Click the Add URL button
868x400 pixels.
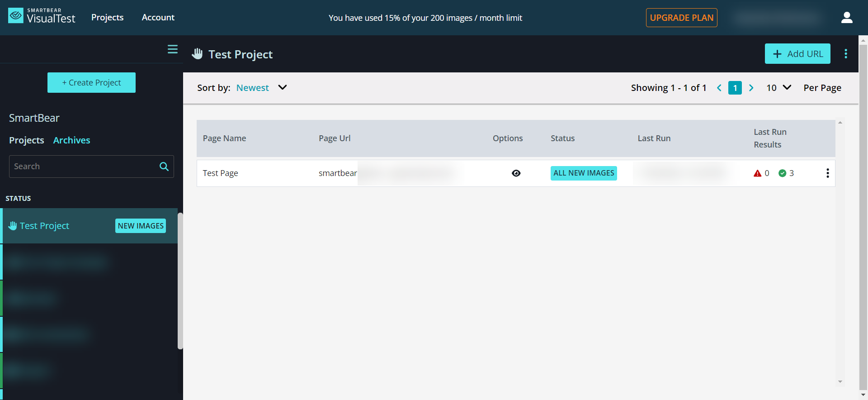797,54
